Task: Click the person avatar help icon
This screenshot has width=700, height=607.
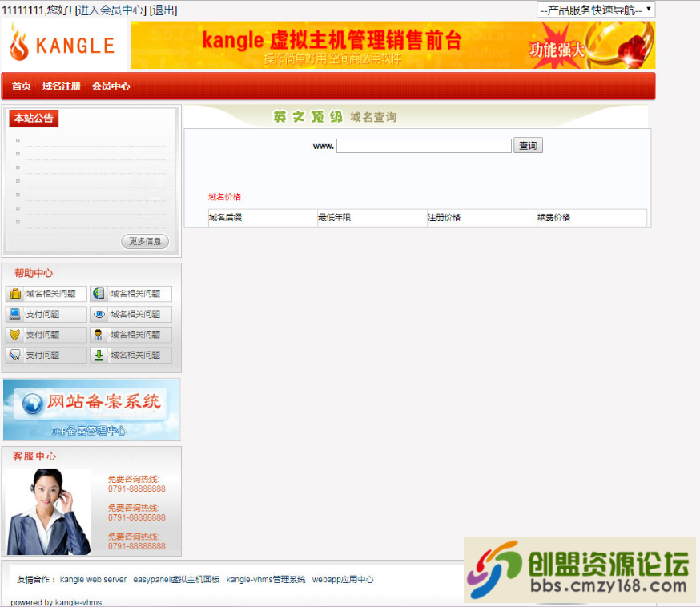Action: 99,335
